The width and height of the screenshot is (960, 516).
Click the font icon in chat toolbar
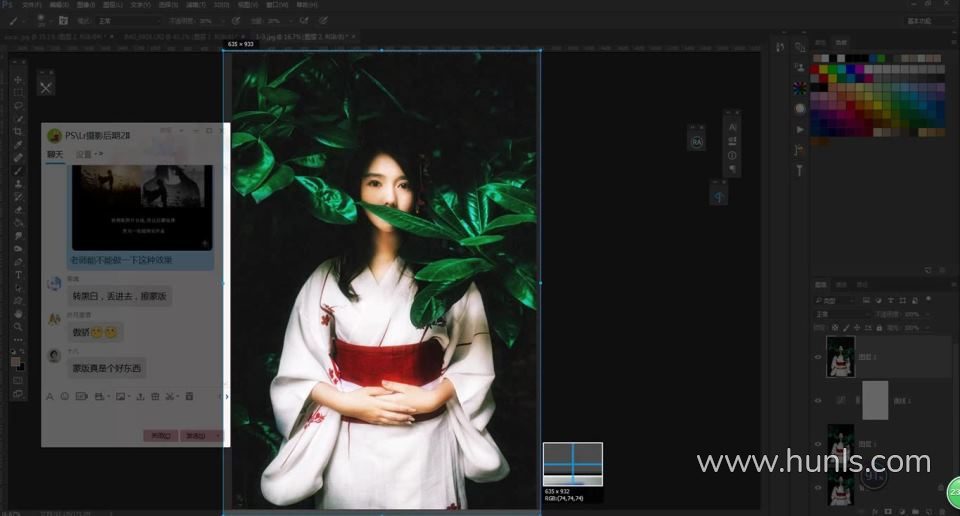pos(50,397)
